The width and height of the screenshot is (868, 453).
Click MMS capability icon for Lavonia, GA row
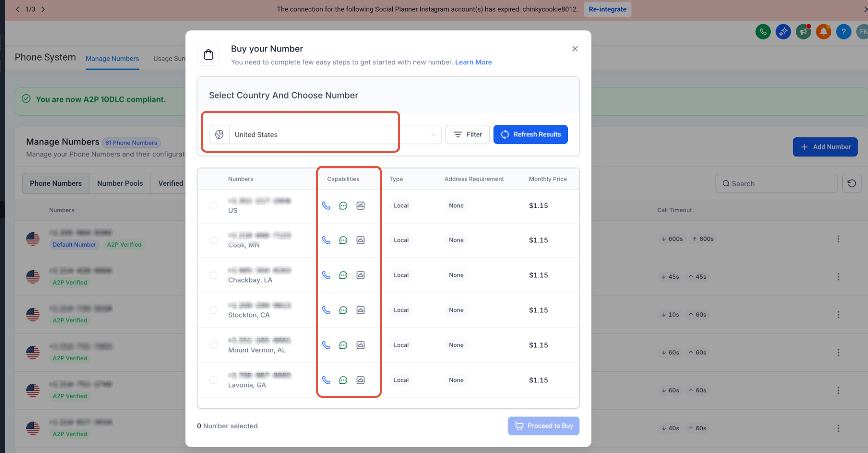coord(361,380)
